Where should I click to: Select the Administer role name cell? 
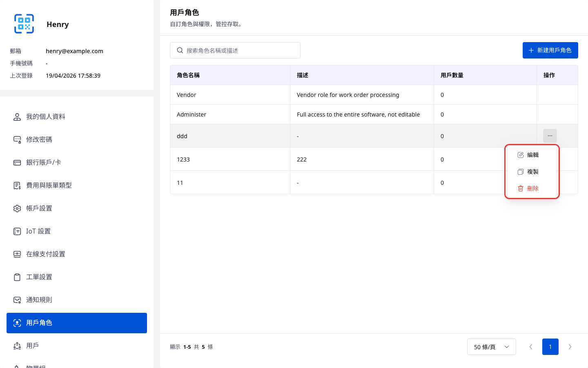pos(230,114)
